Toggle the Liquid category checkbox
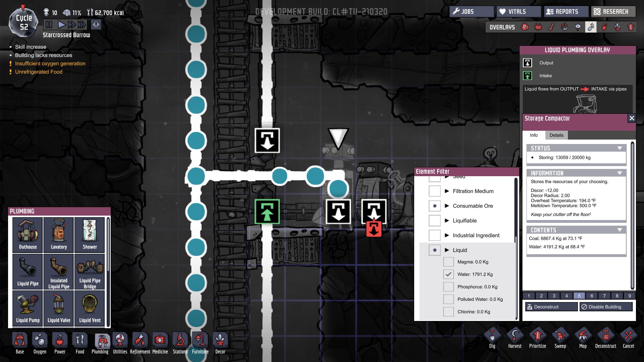This screenshot has width=644, height=362. pyautogui.click(x=435, y=250)
